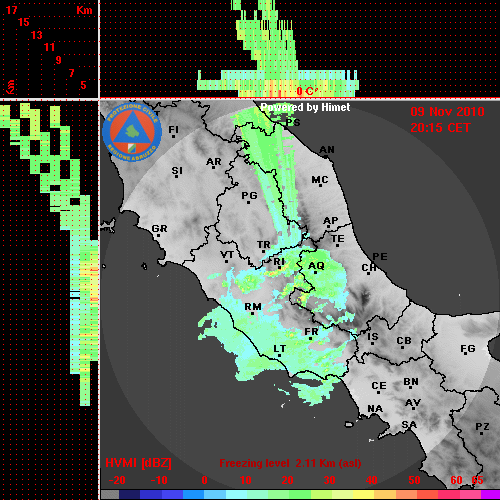Click the AQ (L'Aquila) city label
This screenshot has width=500, height=500.
coord(316,266)
